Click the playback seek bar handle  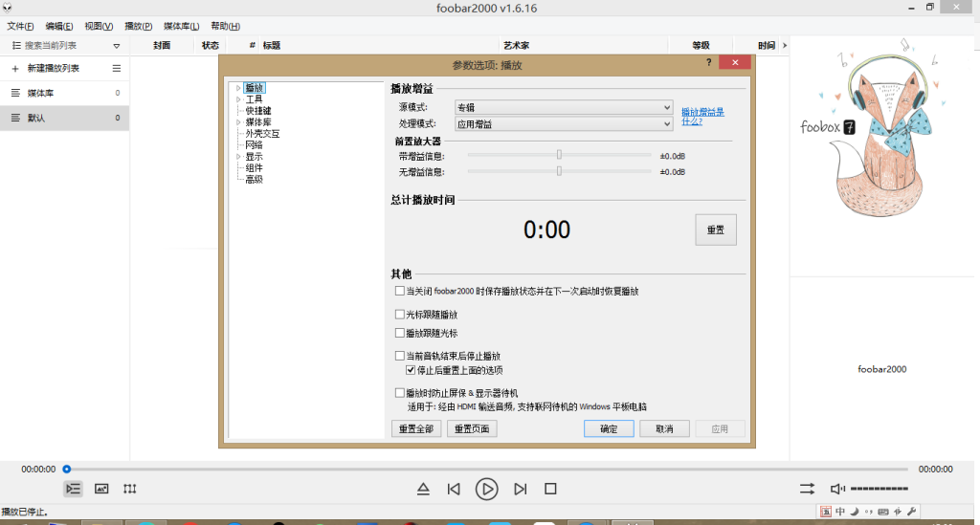pyautogui.click(x=67, y=469)
